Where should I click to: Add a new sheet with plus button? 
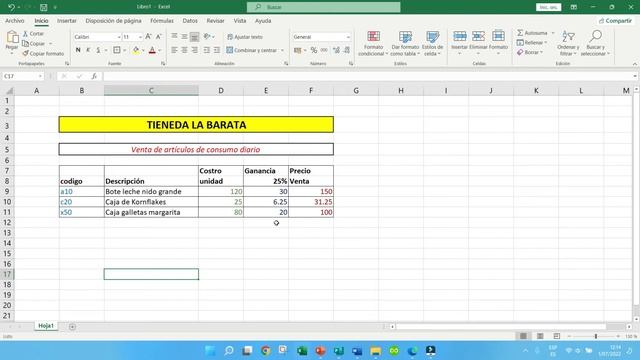(72, 326)
